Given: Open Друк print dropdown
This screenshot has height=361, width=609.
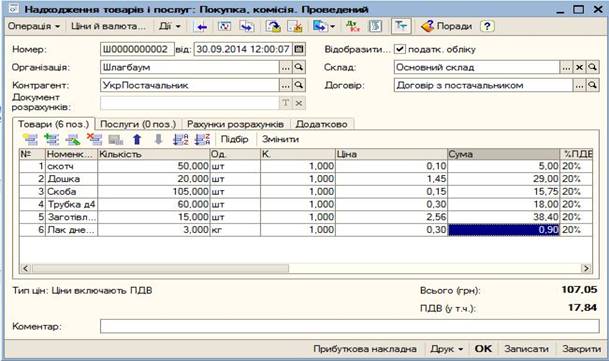Looking at the screenshot, I should coord(447,349).
